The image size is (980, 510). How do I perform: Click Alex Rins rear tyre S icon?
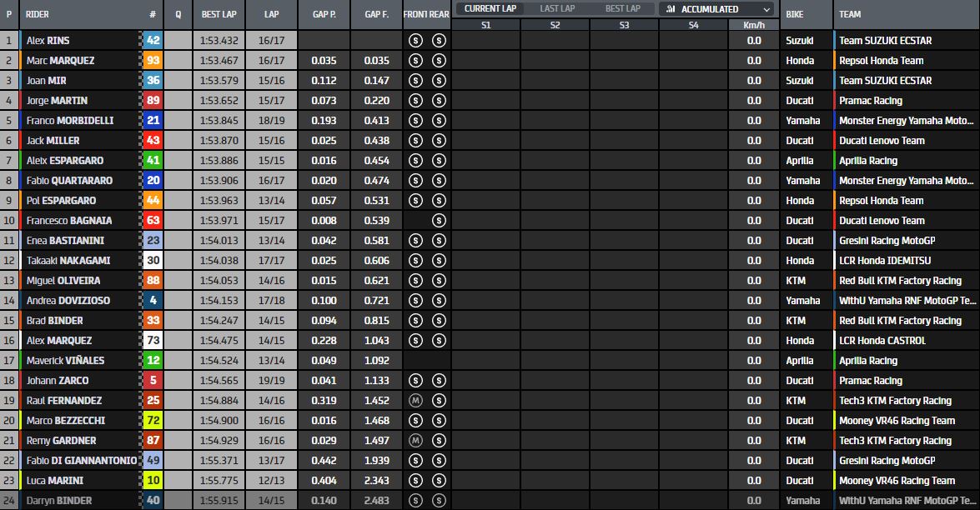[x=439, y=41]
